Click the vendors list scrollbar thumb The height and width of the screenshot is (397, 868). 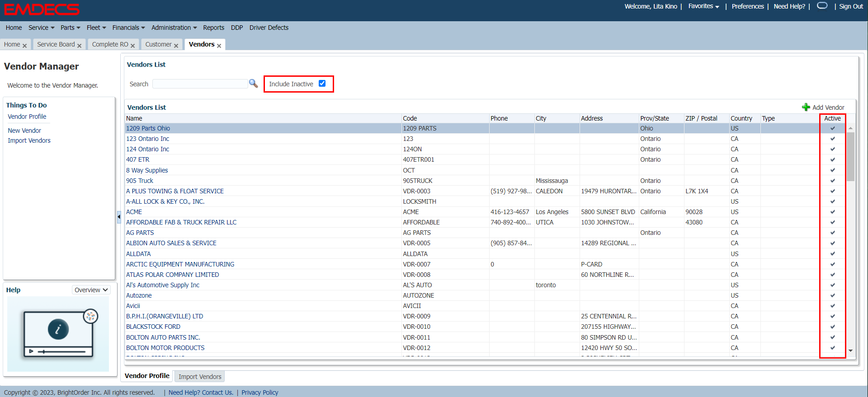(850, 157)
